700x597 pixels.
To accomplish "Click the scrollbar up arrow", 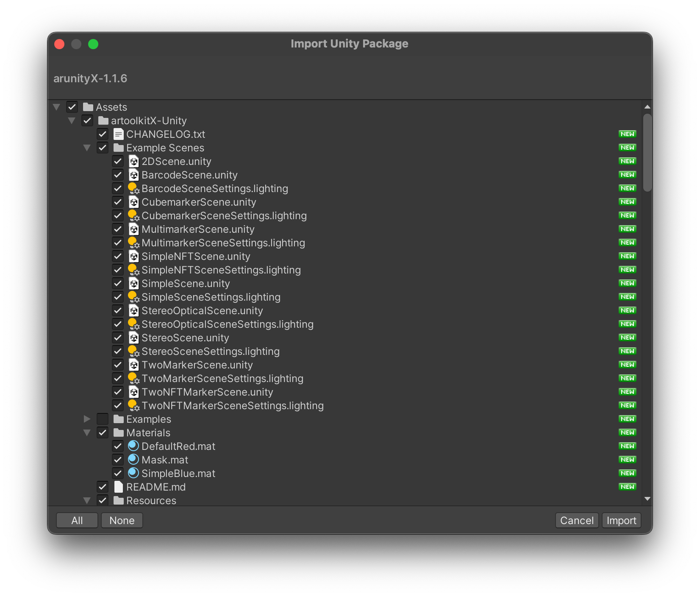I will click(x=647, y=107).
